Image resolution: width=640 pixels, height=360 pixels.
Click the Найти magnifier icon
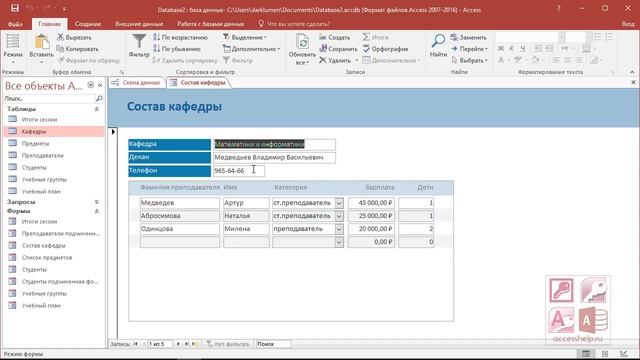438,41
